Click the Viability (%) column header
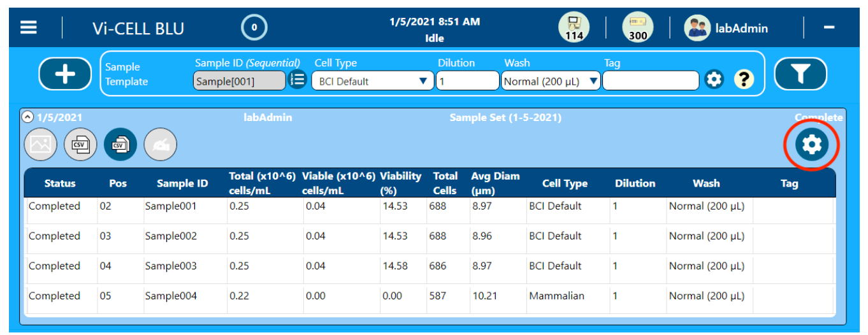Viewport: 868px width, 335px height. [x=401, y=183]
